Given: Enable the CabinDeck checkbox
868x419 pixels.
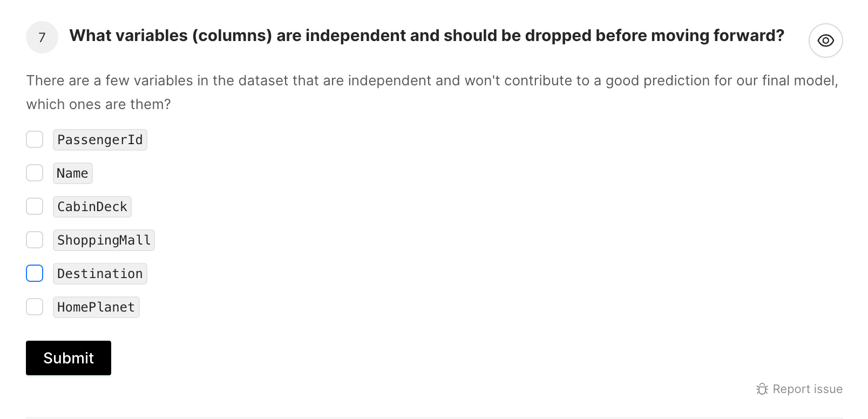Looking at the screenshot, I should 35,206.
